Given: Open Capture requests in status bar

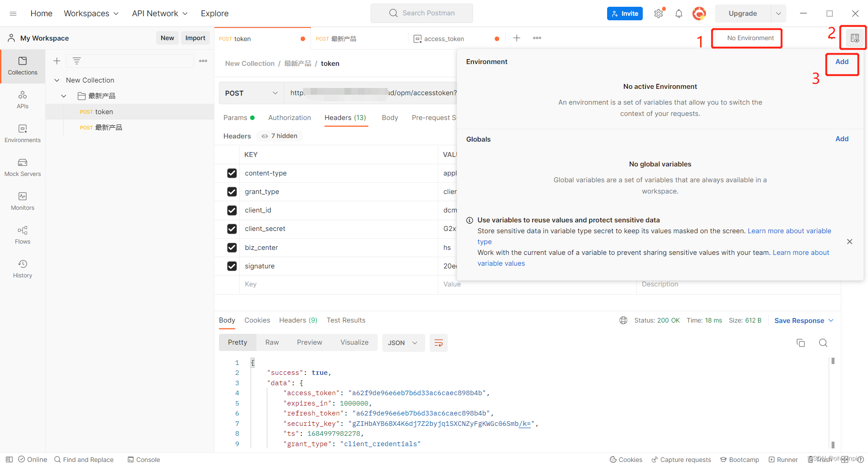Looking at the screenshot, I should (681, 459).
